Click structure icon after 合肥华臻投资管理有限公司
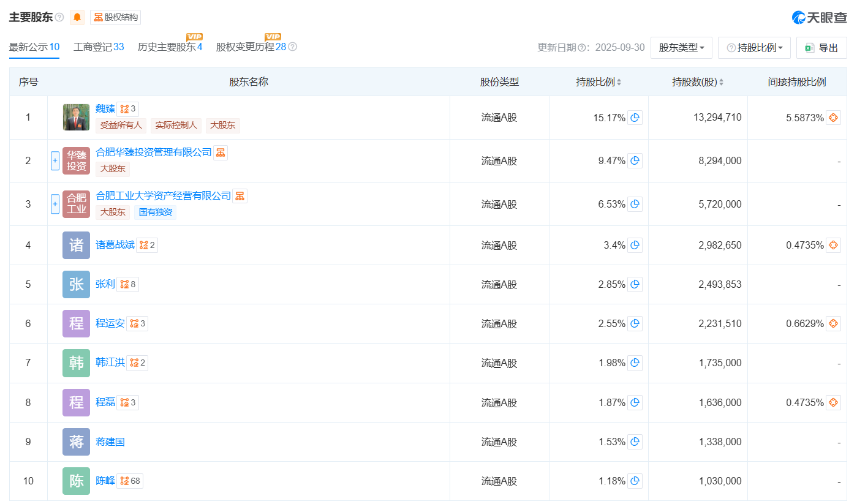Viewport: 857px width, 504px height. pos(221,152)
